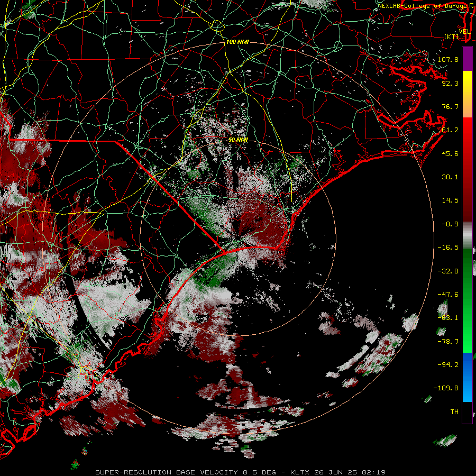Click the 100 NMI range ring label
Viewport: 476px width, 476px height.
tap(237, 42)
